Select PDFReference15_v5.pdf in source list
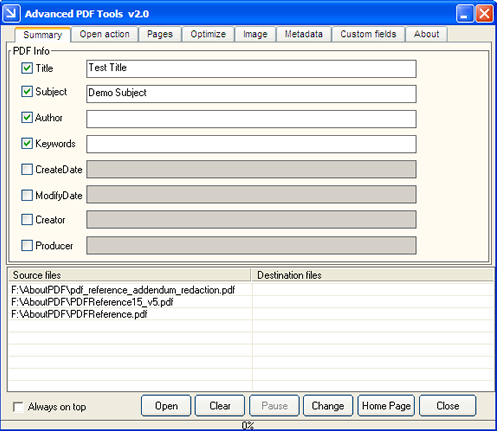Viewport: 497px width, 431px height. (92, 302)
